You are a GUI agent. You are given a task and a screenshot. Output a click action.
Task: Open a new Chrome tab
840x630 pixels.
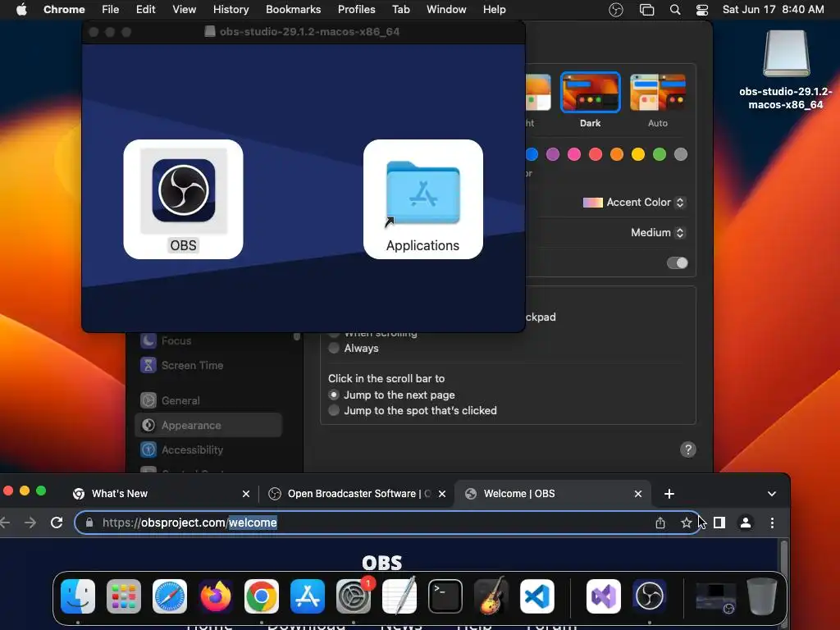pyautogui.click(x=669, y=493)
